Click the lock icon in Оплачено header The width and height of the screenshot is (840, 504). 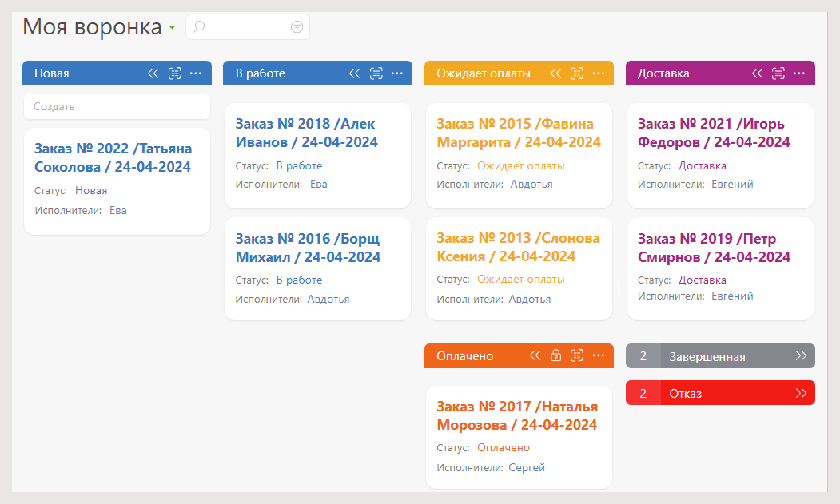click(556, 356)
